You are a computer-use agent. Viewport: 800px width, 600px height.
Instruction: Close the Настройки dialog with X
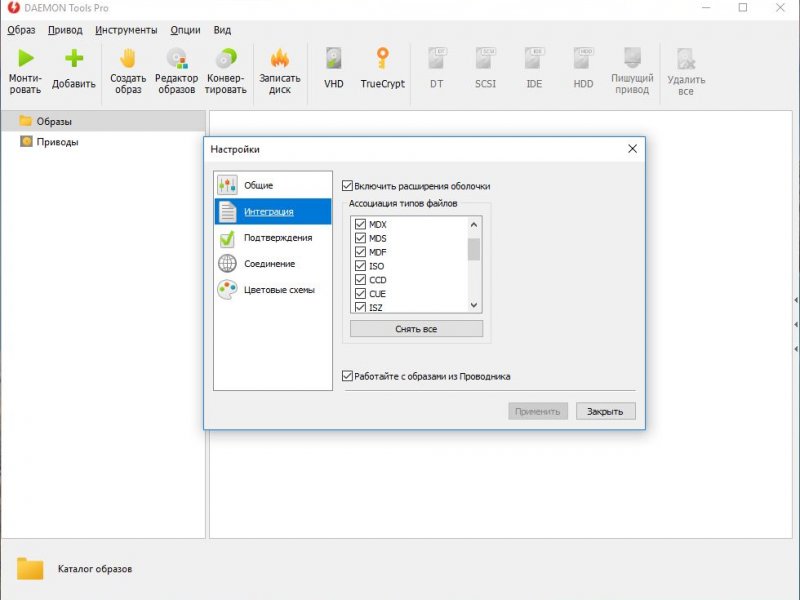[x=633, y=148]
